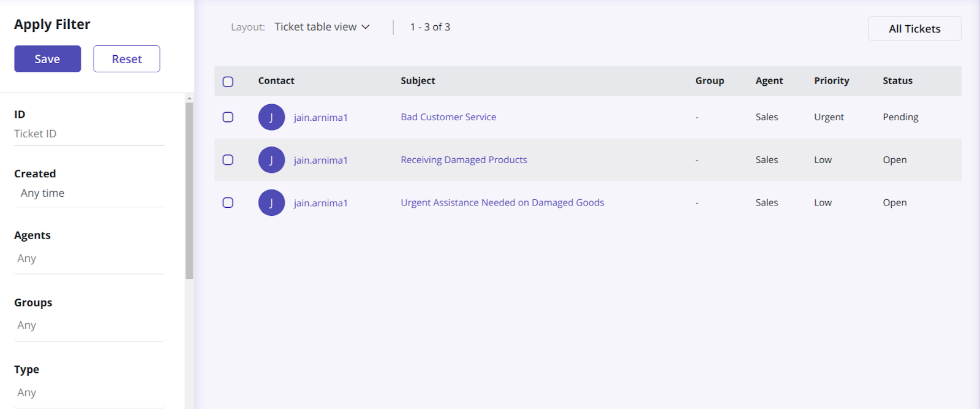Click the Ticket ID input field
The image size is (980, 409).
pos(89,134)
